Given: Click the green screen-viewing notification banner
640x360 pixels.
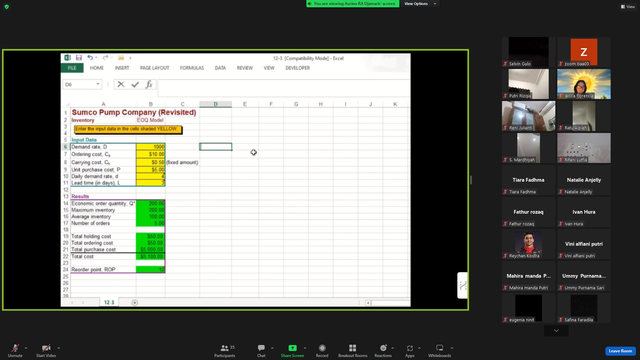Looking at the screenshot, I should 353,4.
